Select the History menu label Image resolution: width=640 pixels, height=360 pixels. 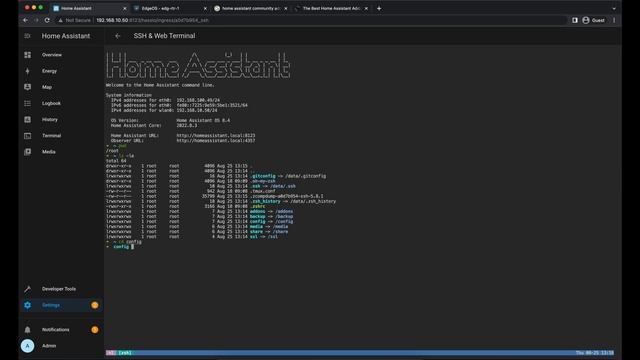[50, 120]
